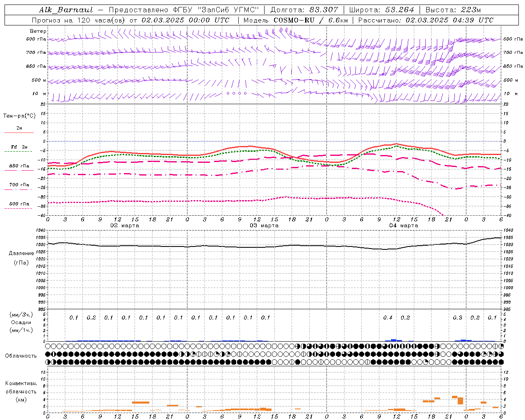Click the 1040 value on left pressure axis
The image size is (525, 420).
click(x=41, y=231)
